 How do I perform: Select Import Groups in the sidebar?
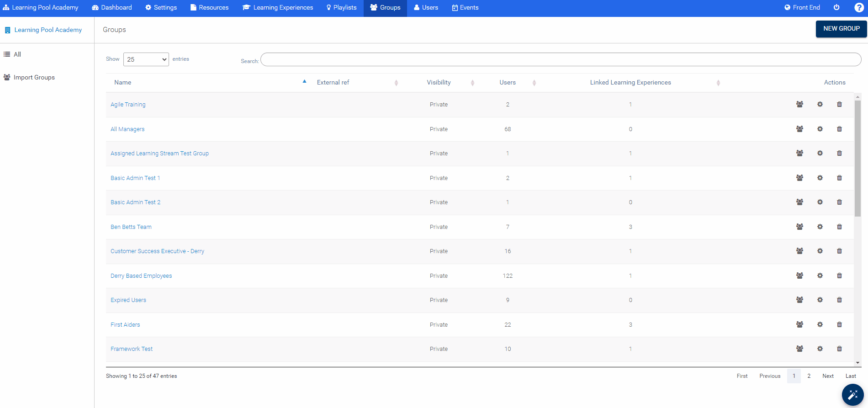34,77
